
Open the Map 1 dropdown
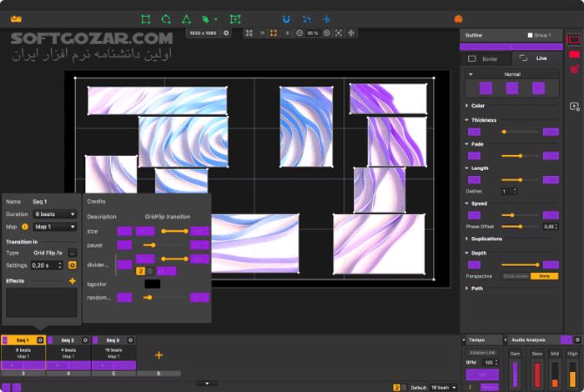pyautogui.click(x=56, y=226)
